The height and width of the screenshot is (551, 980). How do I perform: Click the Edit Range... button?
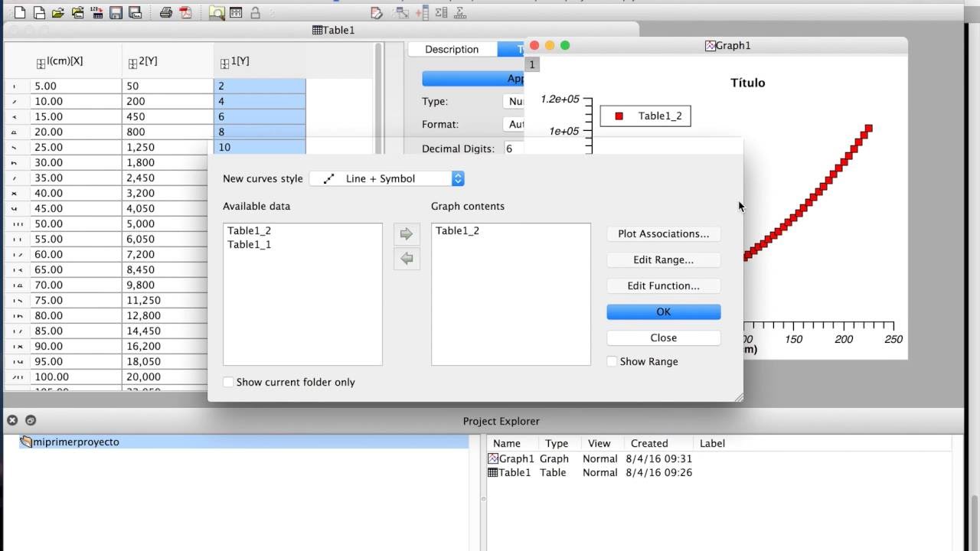point(664,259)
